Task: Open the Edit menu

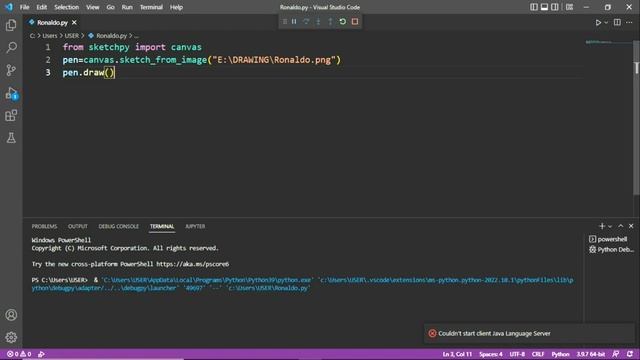Action: pyautogui.click(x=41, y=7)
